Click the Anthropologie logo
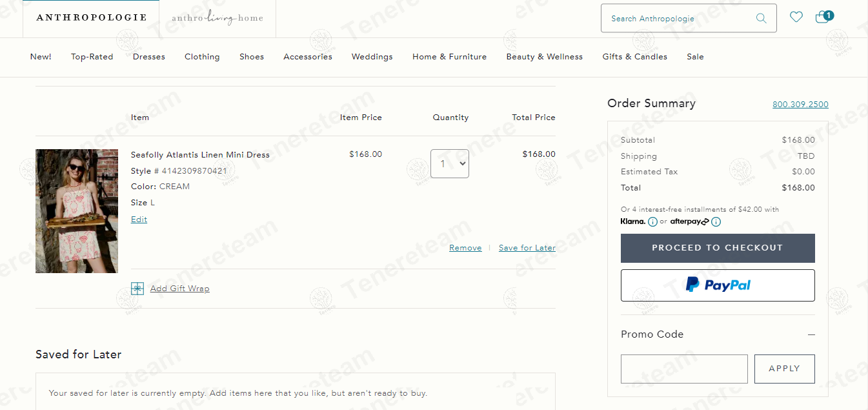Screen dimensions: 868x410 pos(92,18)
